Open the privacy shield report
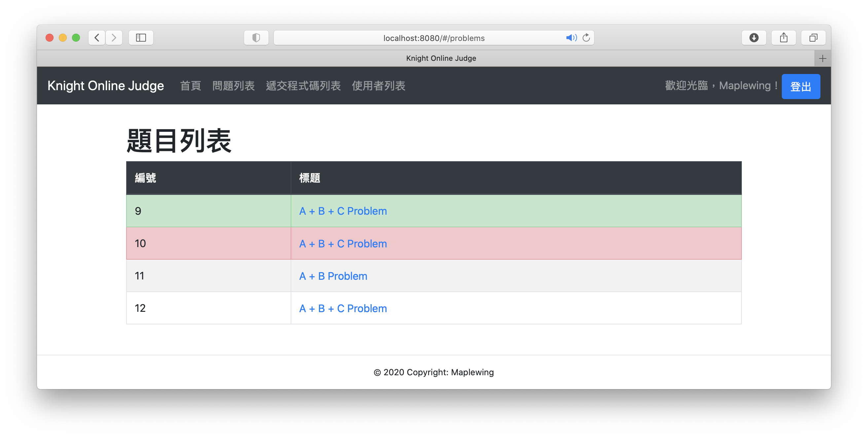868x438 pixels. coord(256,37)
